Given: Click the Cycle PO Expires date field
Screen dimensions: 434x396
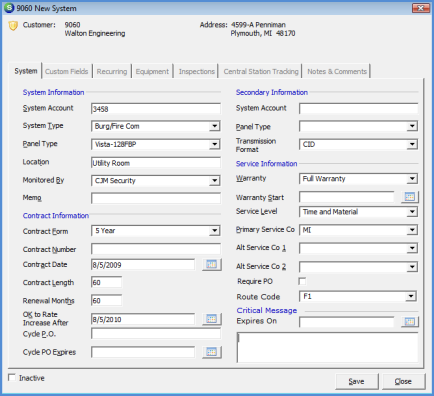Looking at the screenshot, I should click(143, 352).
